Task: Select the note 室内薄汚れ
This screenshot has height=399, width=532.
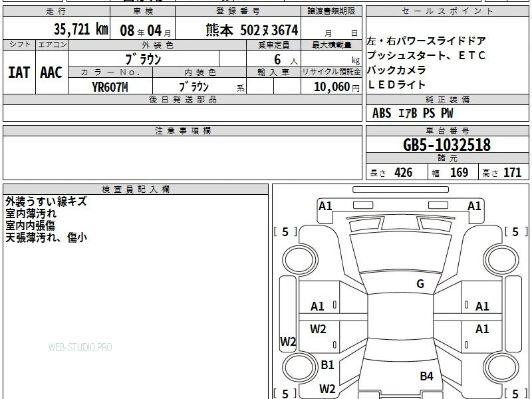Action: point(31,213)
